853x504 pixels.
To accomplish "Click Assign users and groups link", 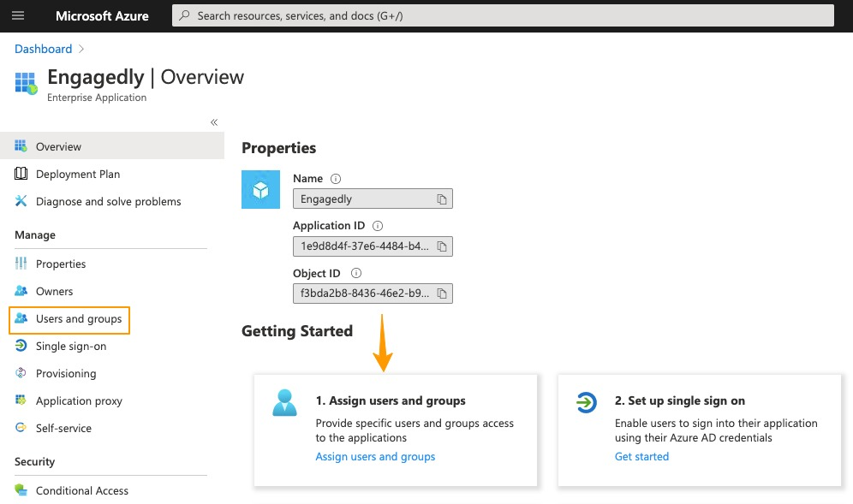I will (375, 457).
